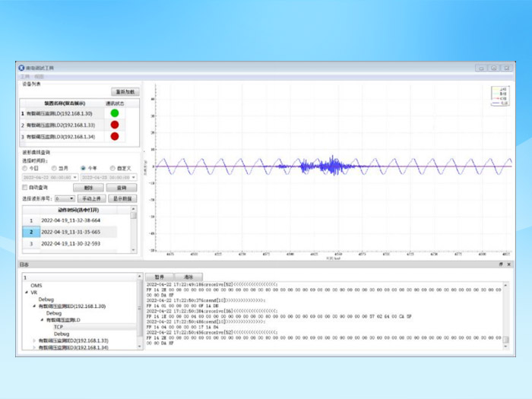Image resolution: width=532 pixels, height=399 pixels.
Task: Select the 今日 (today) radio button
Action: click(x=25, y=168)
